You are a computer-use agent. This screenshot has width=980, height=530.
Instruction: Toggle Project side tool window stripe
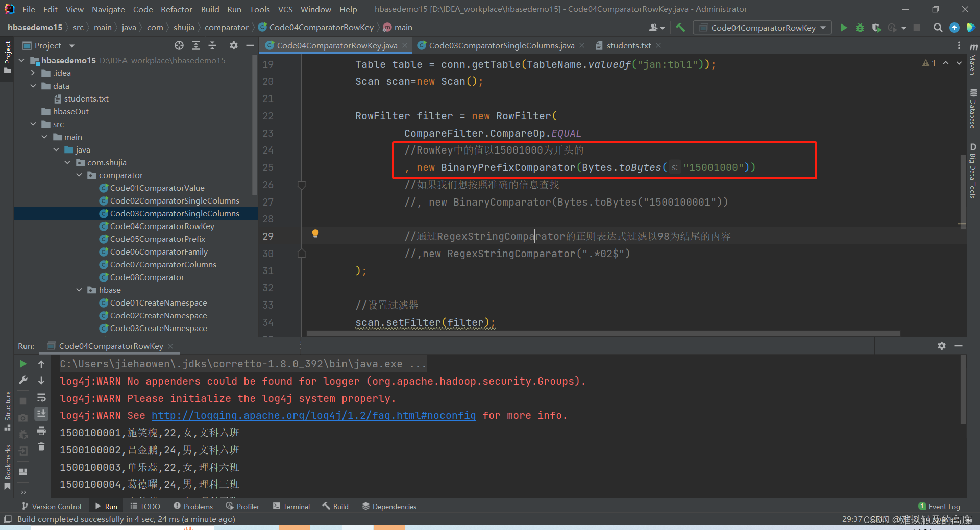7,57
